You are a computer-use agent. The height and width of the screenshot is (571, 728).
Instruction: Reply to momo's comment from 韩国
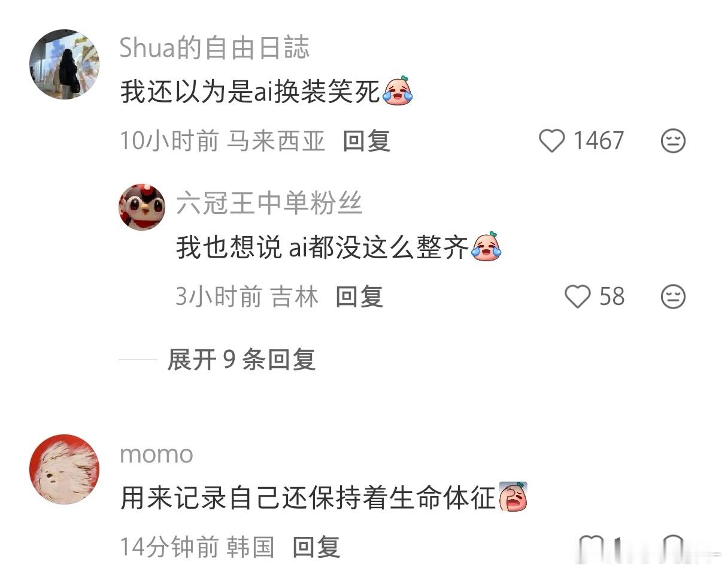tap(316, 547)
